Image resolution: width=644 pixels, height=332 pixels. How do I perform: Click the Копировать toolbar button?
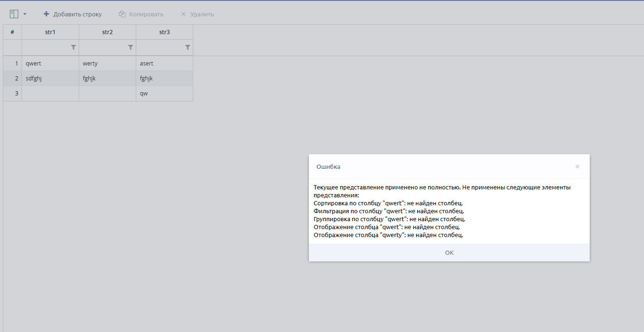141,14
